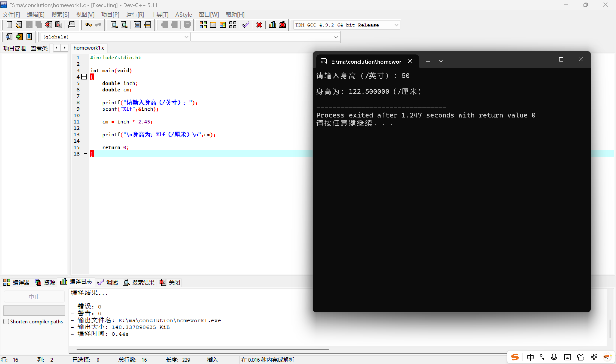The height and width of the screenshot is (364, 616).
Task: Open the 运行[R] menu
Action: tap(135, 15)
